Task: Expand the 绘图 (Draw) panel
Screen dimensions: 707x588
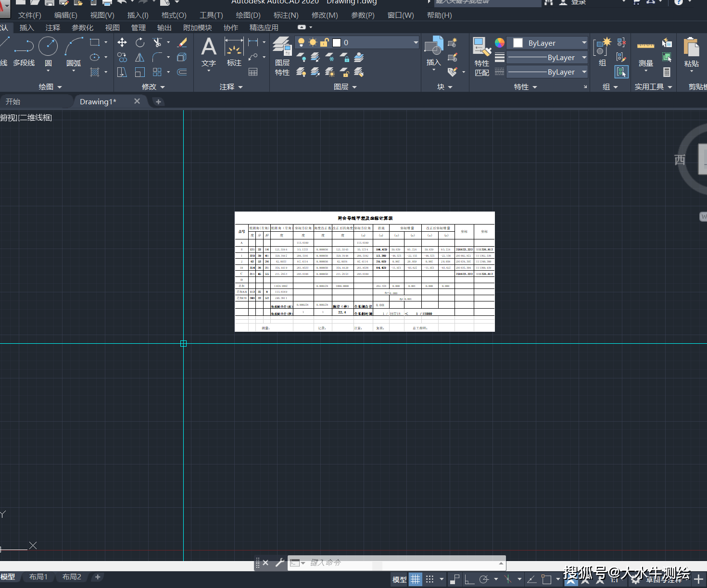Action: [50, 87]
